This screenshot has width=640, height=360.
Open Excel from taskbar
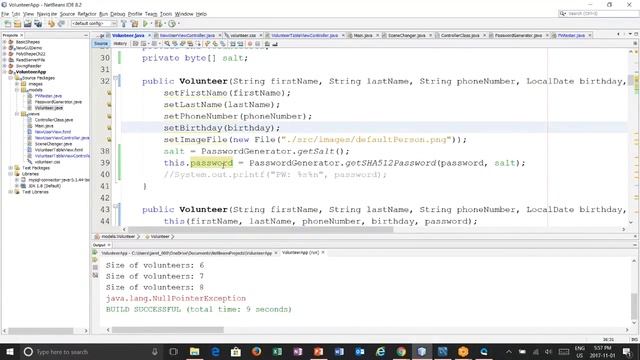point(277,351)
